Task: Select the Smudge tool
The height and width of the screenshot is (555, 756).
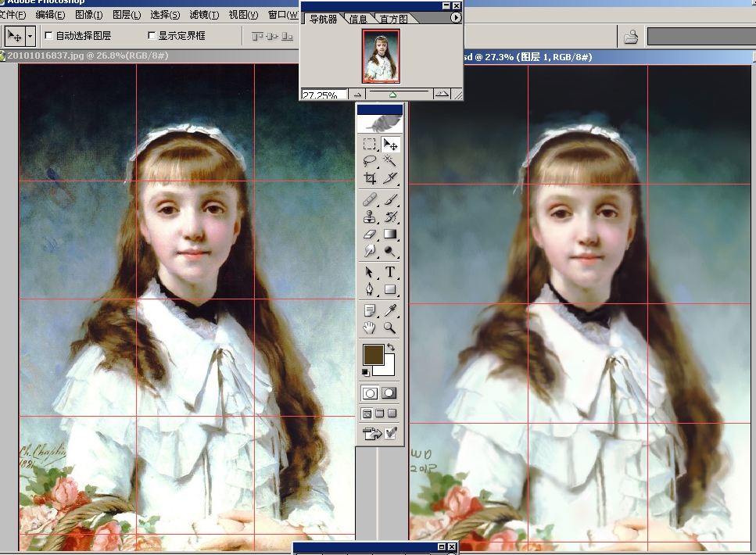Action: point(370,251)
